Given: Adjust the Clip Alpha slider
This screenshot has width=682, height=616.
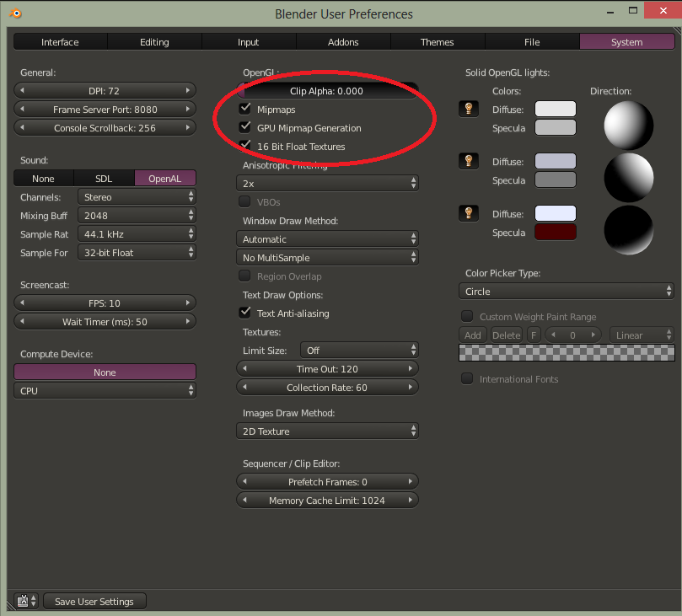Looking at the screenshot, I should tap(328, 90).
